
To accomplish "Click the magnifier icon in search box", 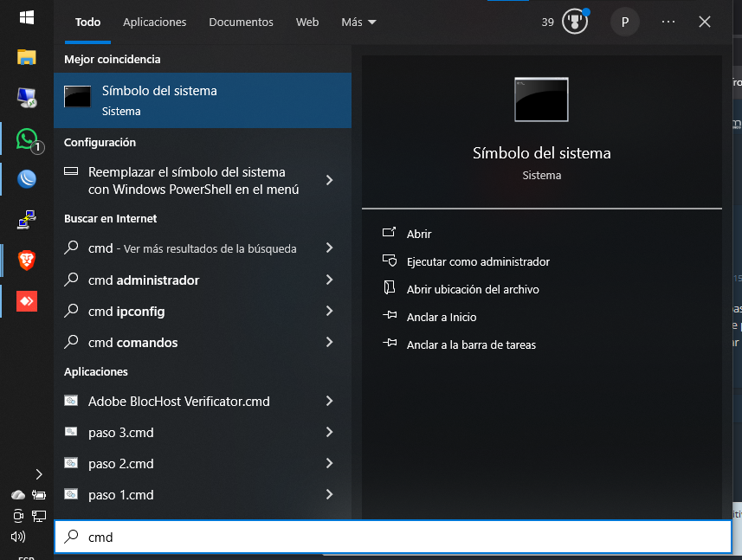I will [x=71, y=536].
